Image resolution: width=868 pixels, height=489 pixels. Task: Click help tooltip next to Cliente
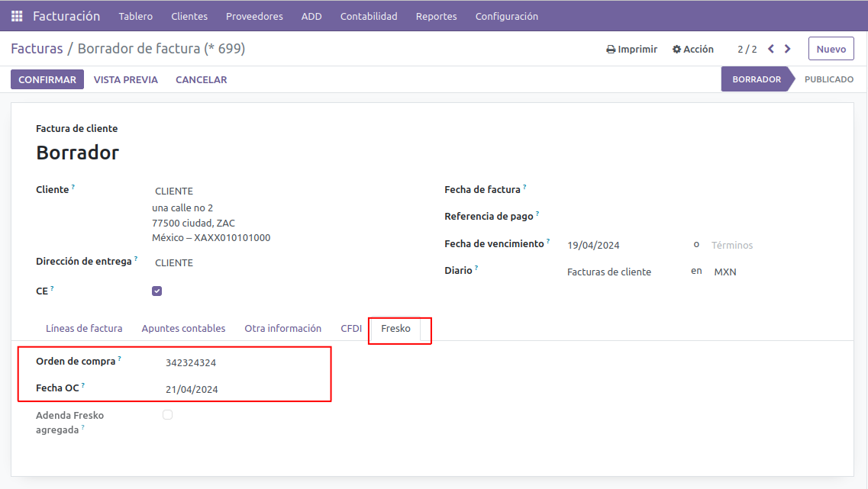click(73, 187)
